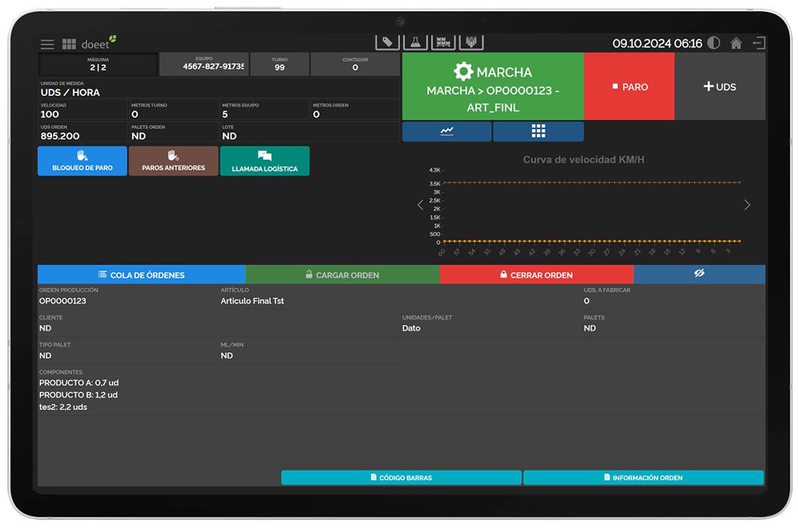The width and height of the screenshot is (798, 532).
Task: Open the hamburger menu
Action: (x=47, y=45)
